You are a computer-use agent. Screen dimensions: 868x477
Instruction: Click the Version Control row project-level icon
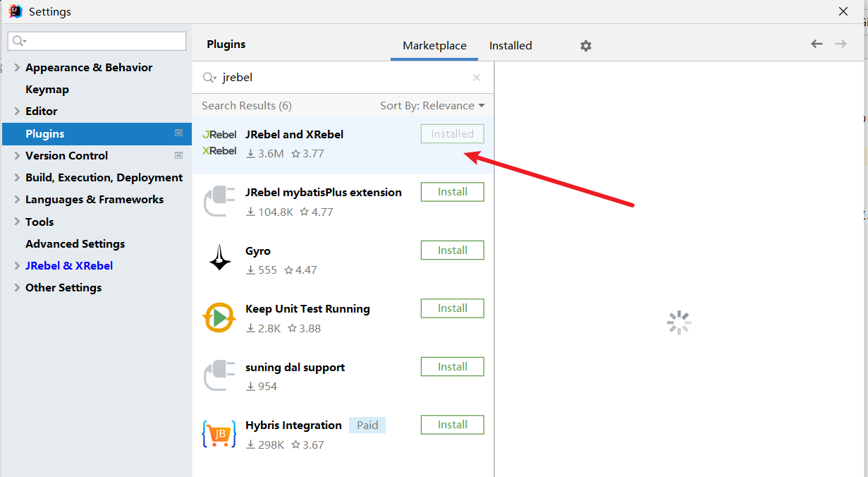pyautogui.click(x=178, y=155)
